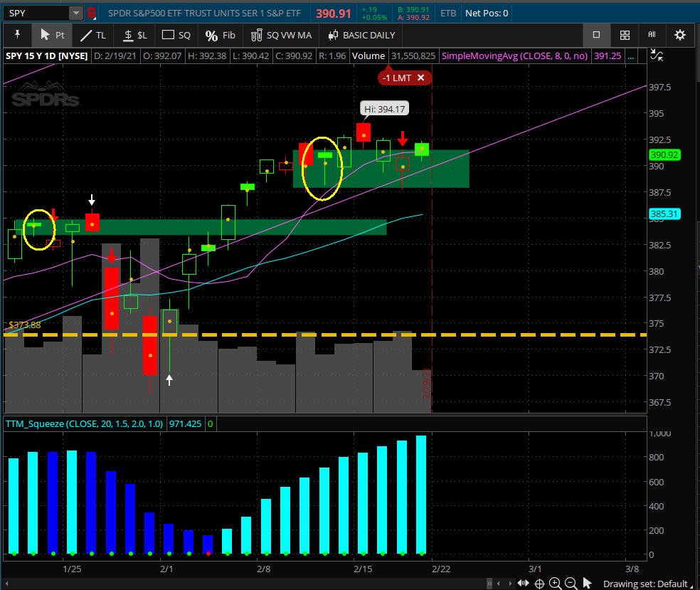Select the TL trendline drawing tool
This screenshot has width=700, height=590.
click(x=93, y=35)
